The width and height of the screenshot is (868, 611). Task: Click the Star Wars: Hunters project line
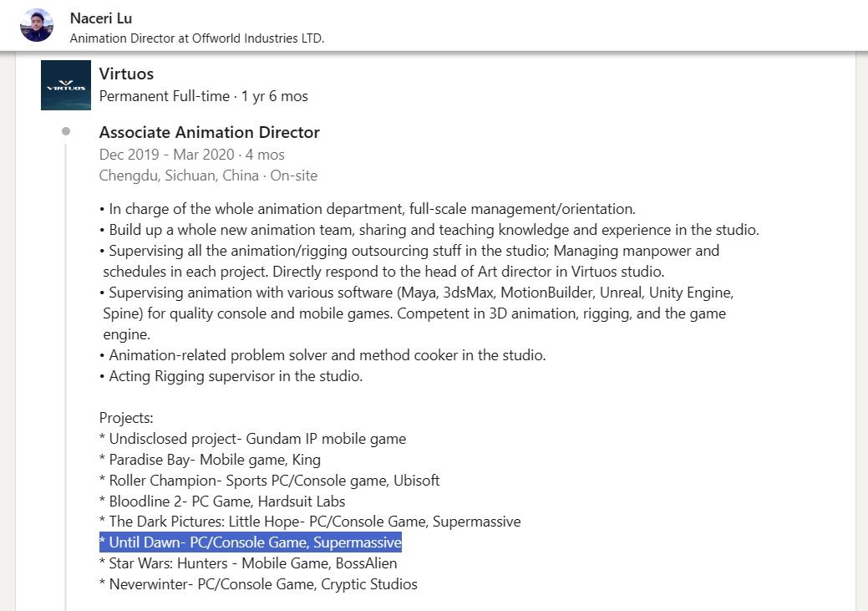[248, 563]
